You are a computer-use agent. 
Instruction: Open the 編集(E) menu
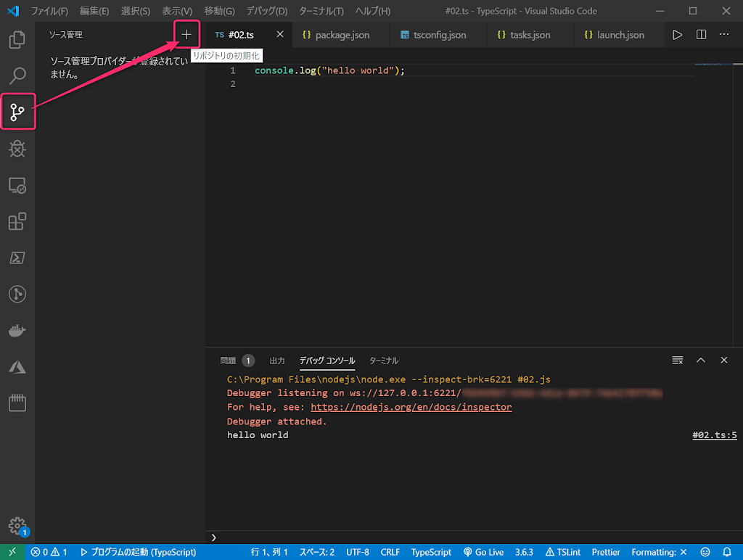pos(94,11)
